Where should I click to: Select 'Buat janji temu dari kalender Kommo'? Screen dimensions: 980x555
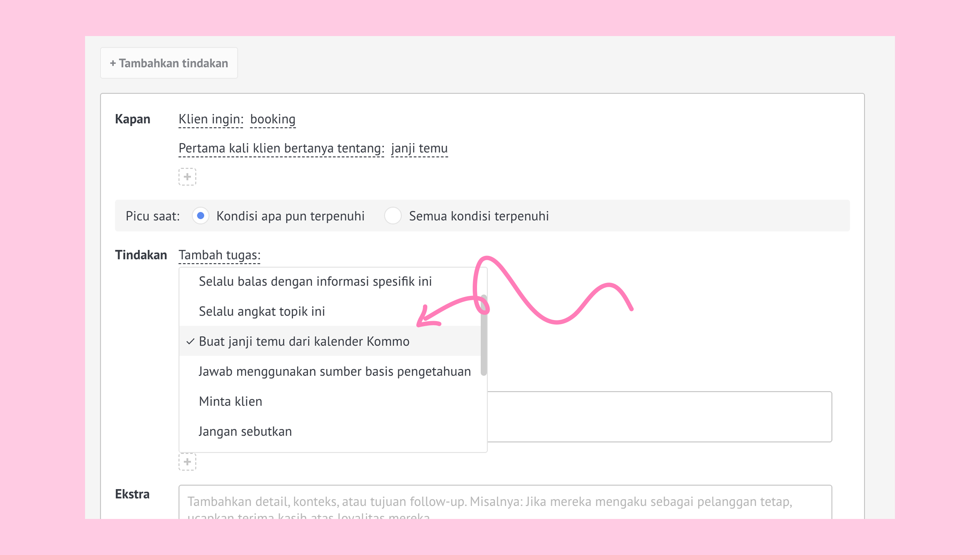pos(304,341)
